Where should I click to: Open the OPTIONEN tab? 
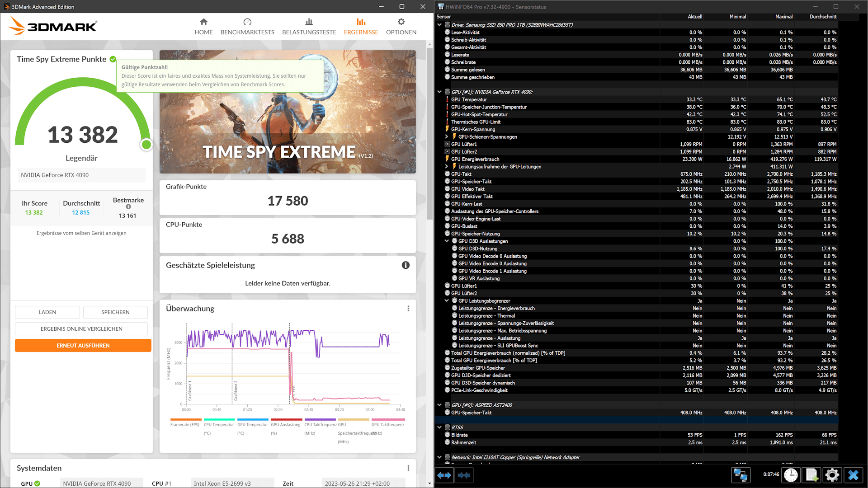tap(401, 27)
